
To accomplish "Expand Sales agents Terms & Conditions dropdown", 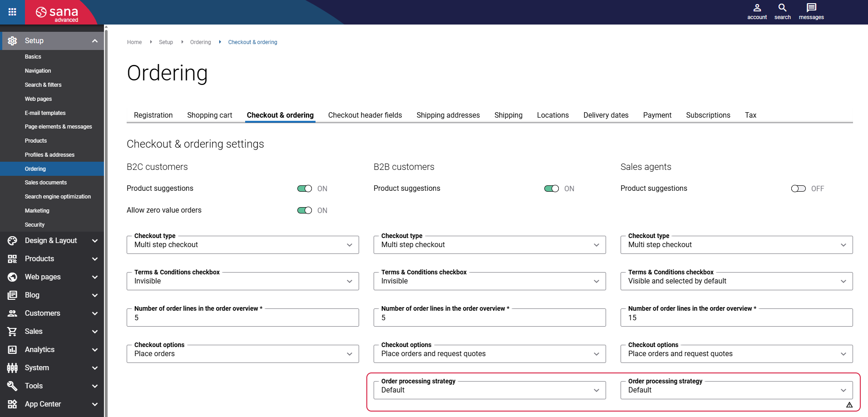I will click(736, 281).
